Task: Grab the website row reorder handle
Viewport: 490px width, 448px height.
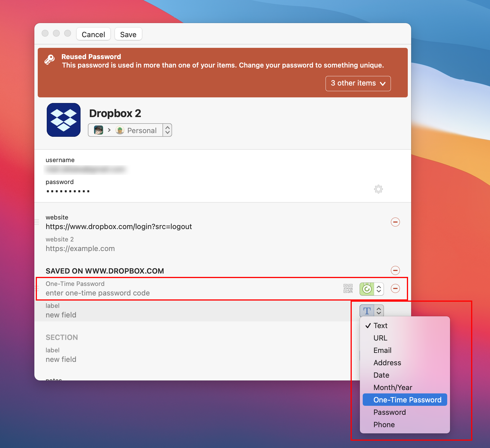Action: 37,222
